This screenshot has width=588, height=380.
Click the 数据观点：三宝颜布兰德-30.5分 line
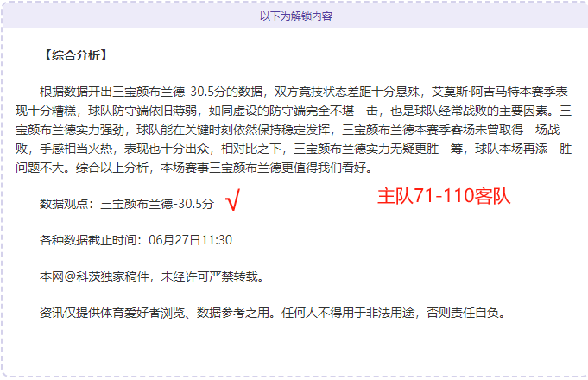(x=127, y=204)
